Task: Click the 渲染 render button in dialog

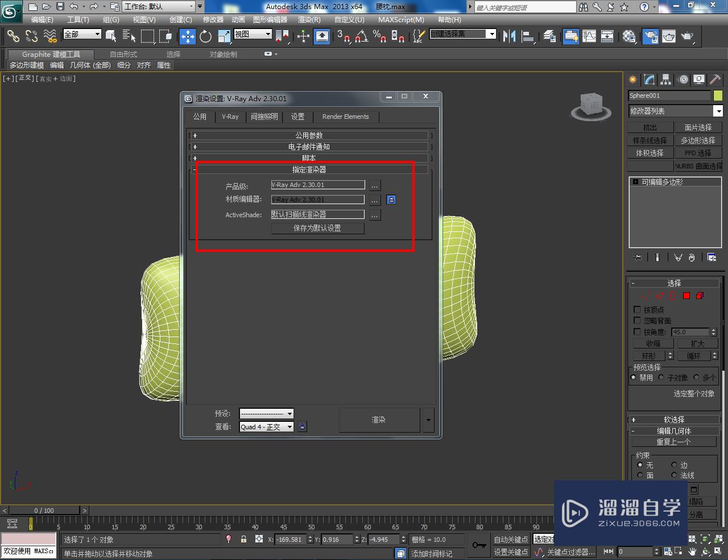Action: tap(379, 420)
